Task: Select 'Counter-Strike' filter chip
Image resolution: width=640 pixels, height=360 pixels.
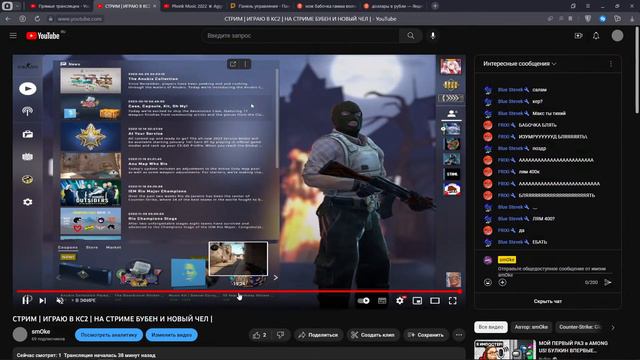Action: pos(580,327)
